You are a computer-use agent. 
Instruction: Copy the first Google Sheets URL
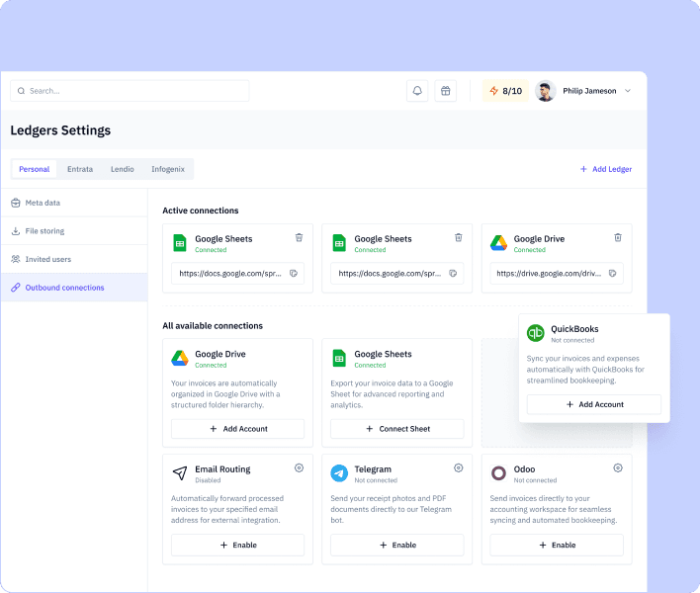(294, 274)
